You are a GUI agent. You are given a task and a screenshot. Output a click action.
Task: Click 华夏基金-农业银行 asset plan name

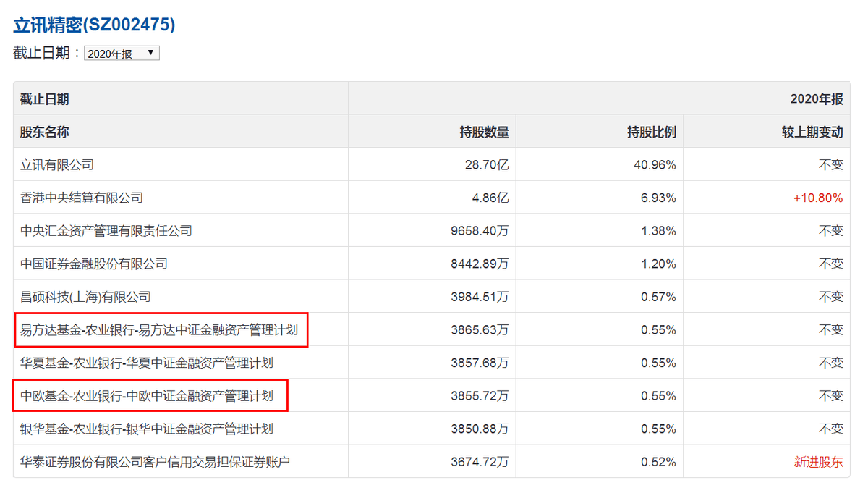[147, 363]
